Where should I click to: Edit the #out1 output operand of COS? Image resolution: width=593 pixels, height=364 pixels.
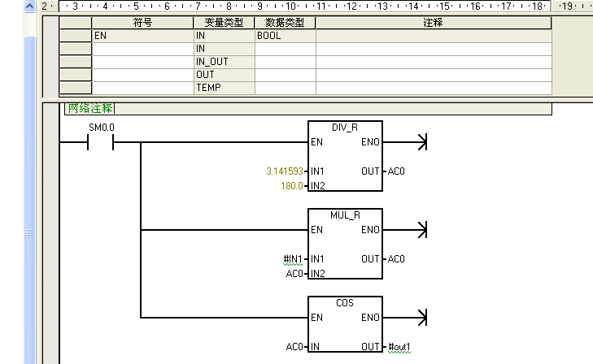tap(399, 347)
